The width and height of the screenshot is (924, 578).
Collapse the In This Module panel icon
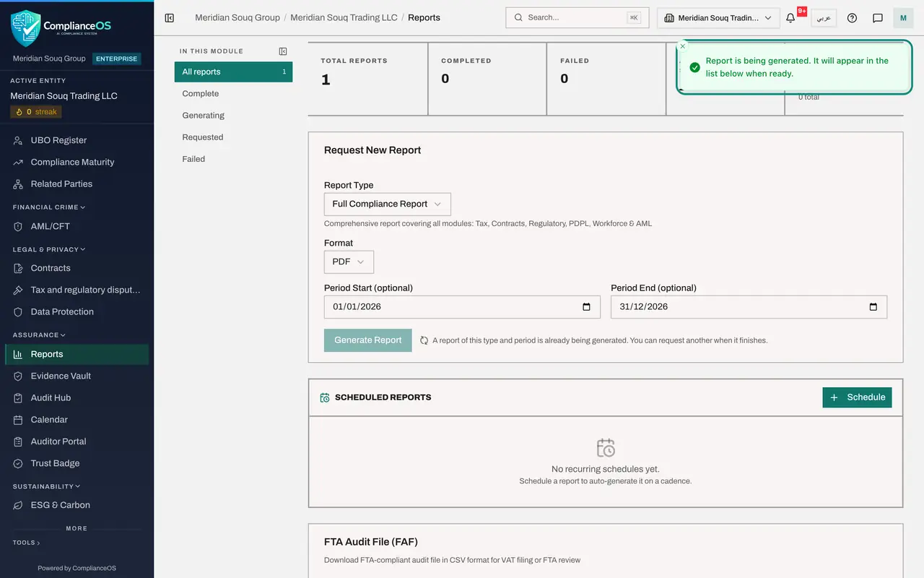(283, 51)
